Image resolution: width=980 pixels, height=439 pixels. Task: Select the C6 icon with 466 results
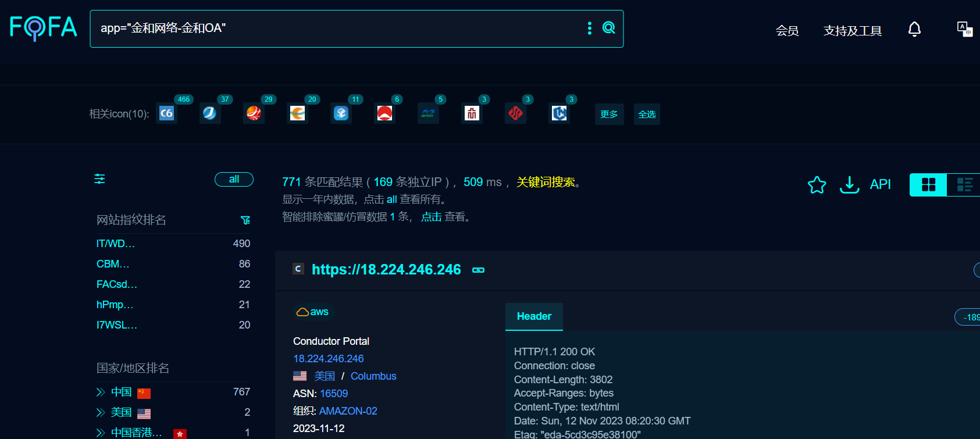166,113
